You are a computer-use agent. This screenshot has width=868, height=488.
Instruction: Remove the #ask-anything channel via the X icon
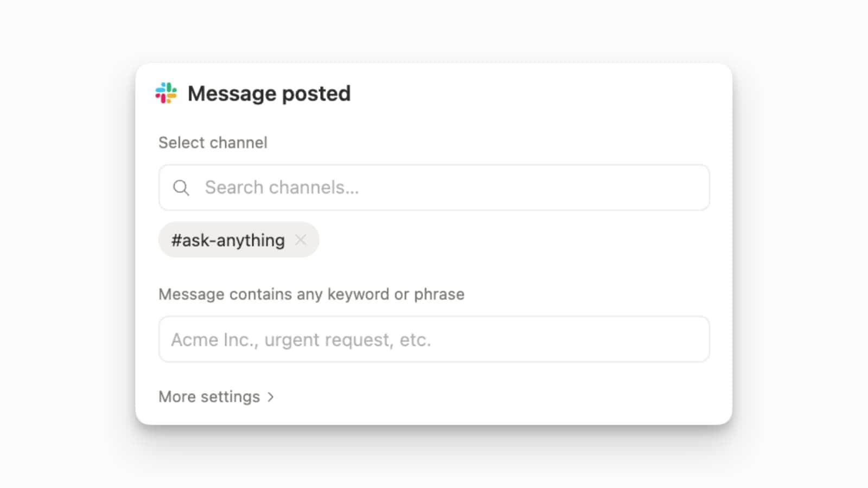(302, 240)
